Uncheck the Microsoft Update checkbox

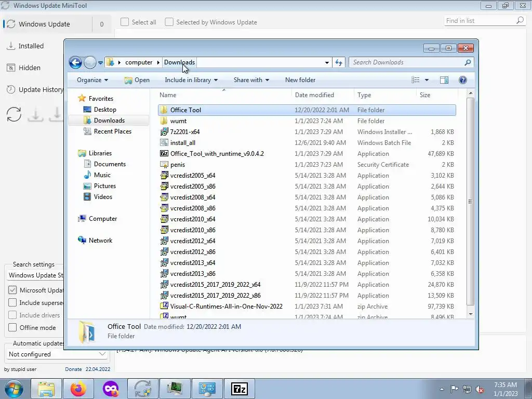click(x=12, y=290)
